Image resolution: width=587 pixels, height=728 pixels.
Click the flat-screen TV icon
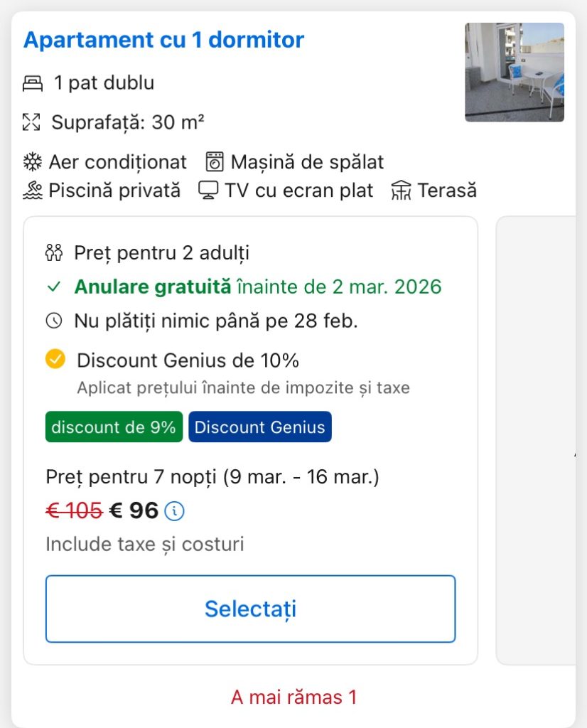point(208,191)
